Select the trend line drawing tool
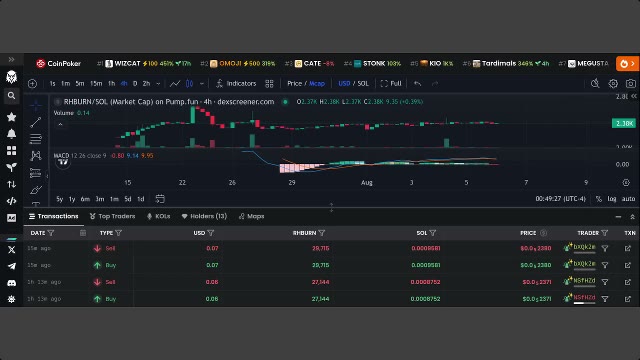The height and width of the screenshot is (360, 640). 36,122
